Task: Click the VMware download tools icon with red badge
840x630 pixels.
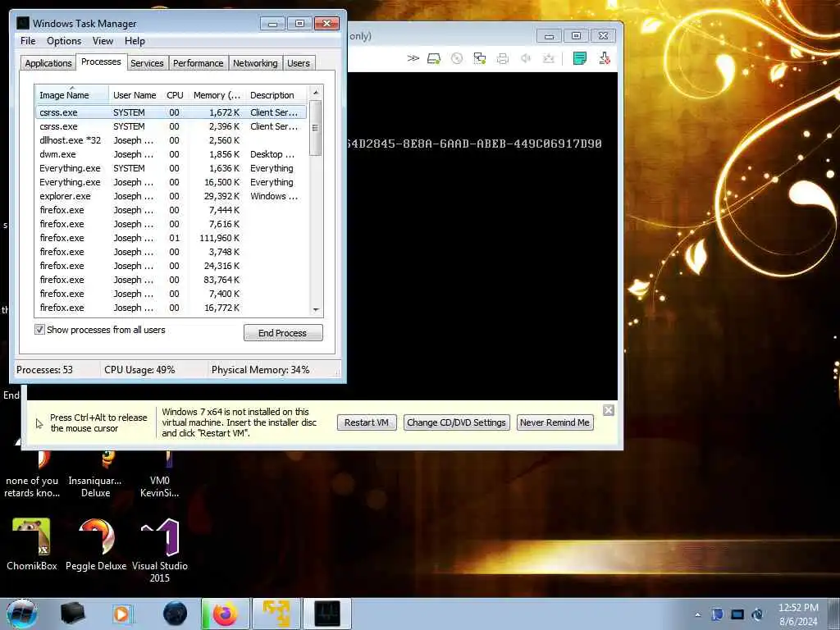Action: click(x=605, y=58)
